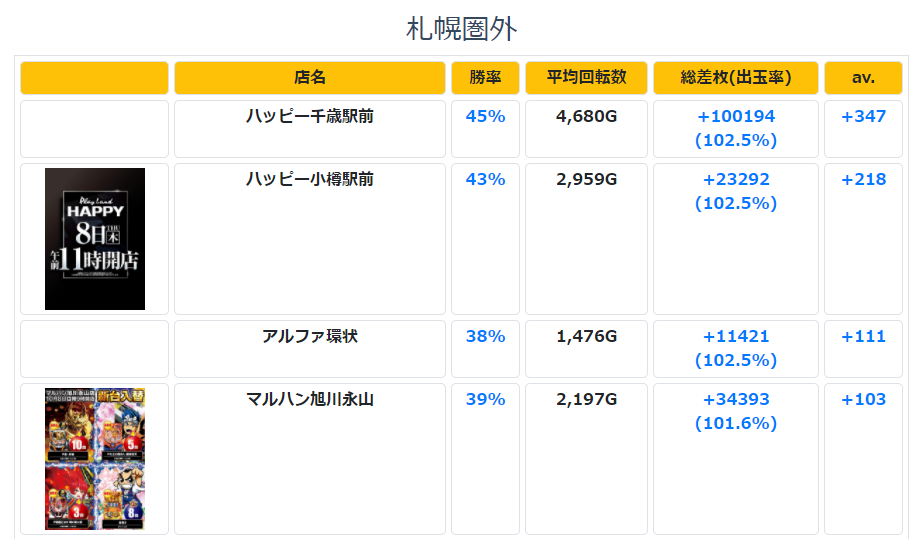Image resolution: width=918 pixels, height=539 pixels.
Task: Select the 総差枚(出玉率) column header
Action: (x=736, y=78)
